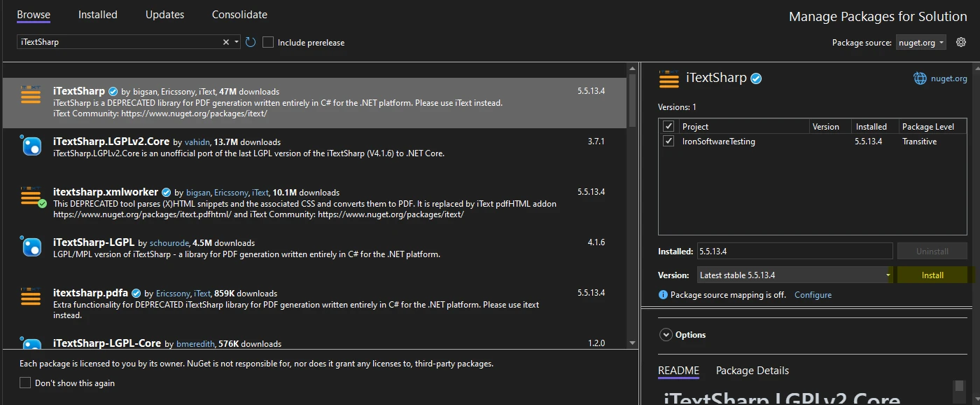The width and height of the screenshot is (980, 405).
Task: Switch to the Installed tab
Action: pos(97,15)
